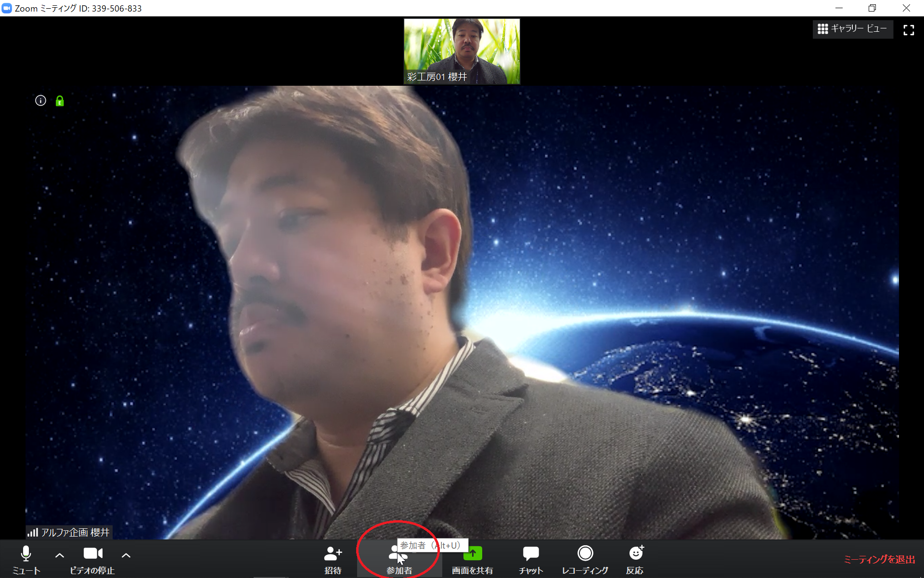Stop the video camera
924x578 pixels.
92,559
